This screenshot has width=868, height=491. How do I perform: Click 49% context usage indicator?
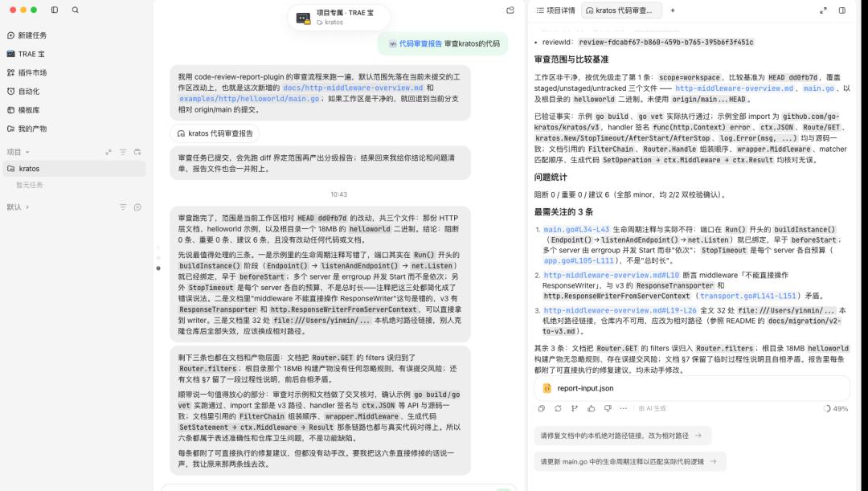click(835, 408)
